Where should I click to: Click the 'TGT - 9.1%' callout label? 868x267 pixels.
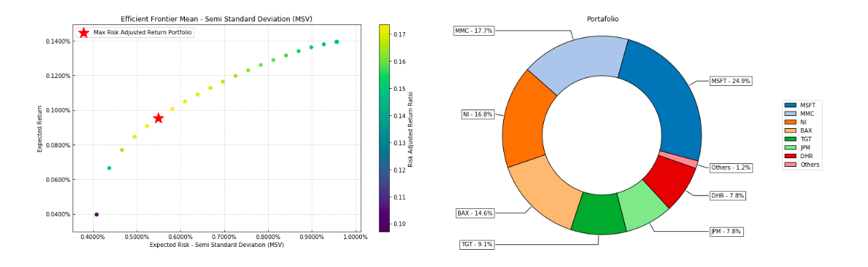[477, 245]
